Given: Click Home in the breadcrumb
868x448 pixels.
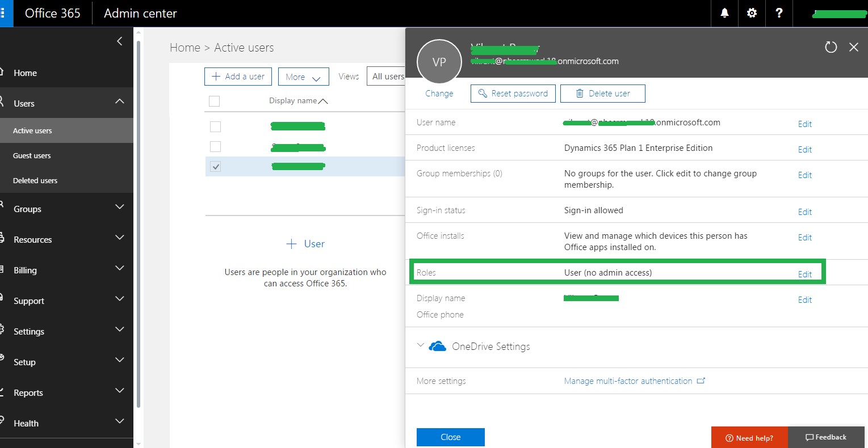Looking at the screenshot, I should point(185,48).
